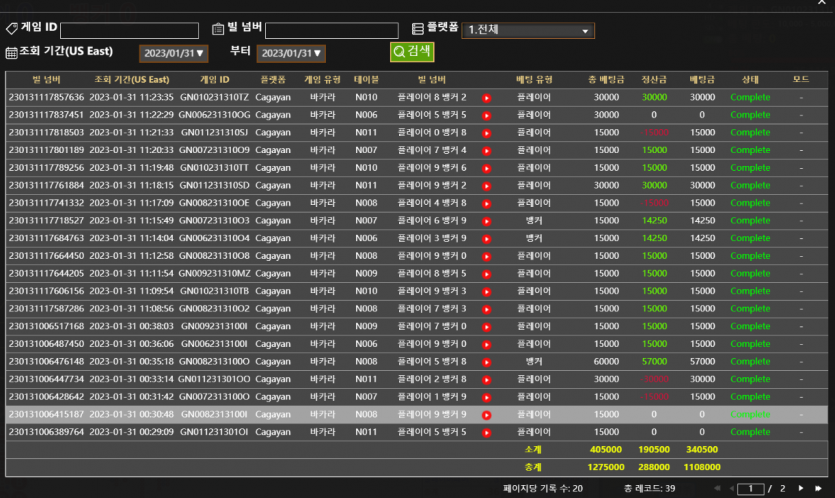Click the server icon beside 플랫폼 label
Image resolution: width=835 pixels, height=498 pixels.
click(418, 29)
